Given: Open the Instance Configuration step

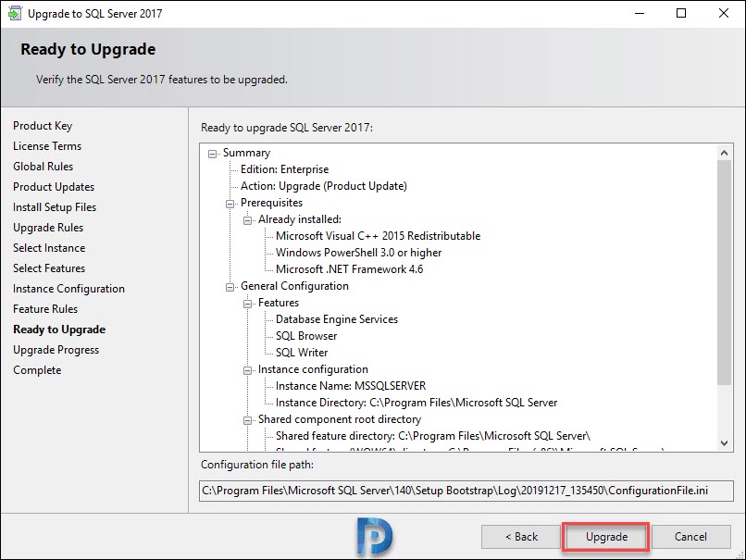Looking at the screenshot, I should point(69,289).
